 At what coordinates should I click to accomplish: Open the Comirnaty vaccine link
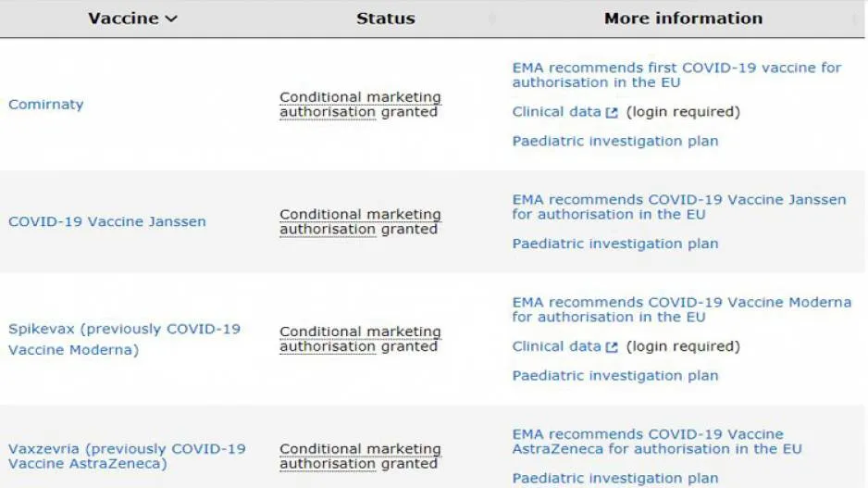(46, 104)
